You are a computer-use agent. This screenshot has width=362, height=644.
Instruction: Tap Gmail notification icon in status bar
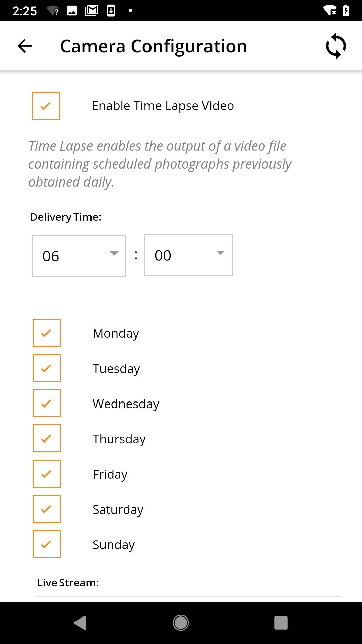click(x=91, y=11)
